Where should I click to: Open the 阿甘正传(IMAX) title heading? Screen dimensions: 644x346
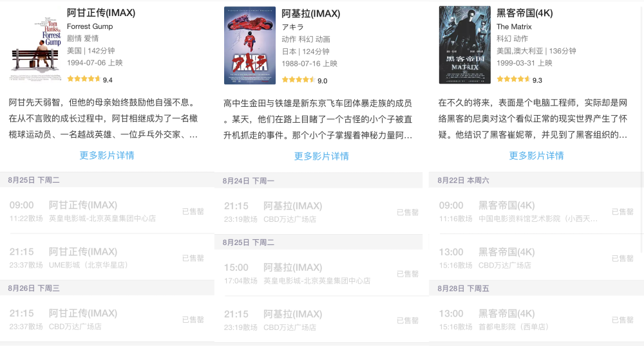[101, 13]
